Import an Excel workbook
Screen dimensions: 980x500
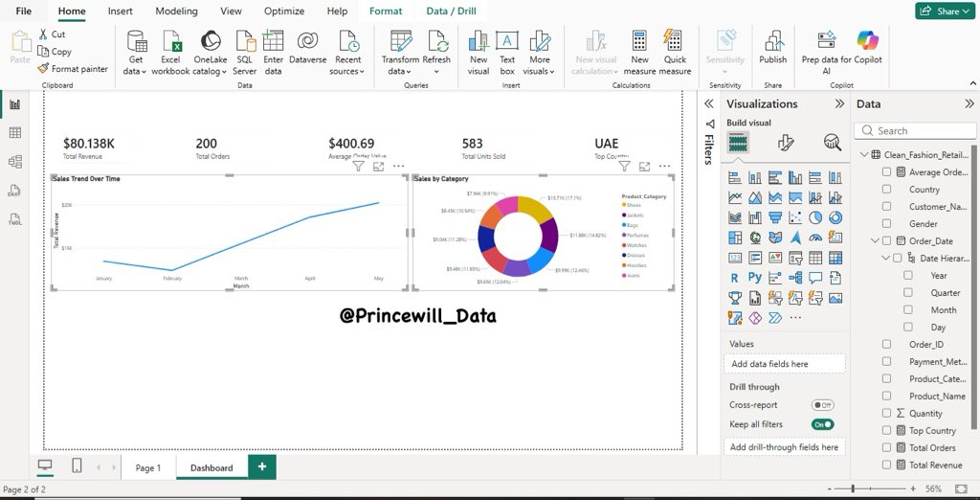tap(170, 53)
